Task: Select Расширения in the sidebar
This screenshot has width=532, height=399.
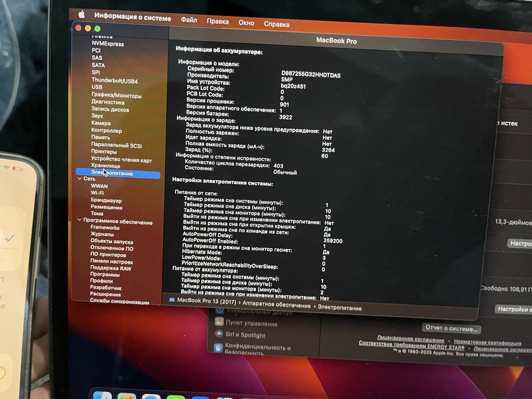Action: click(105, 295)
